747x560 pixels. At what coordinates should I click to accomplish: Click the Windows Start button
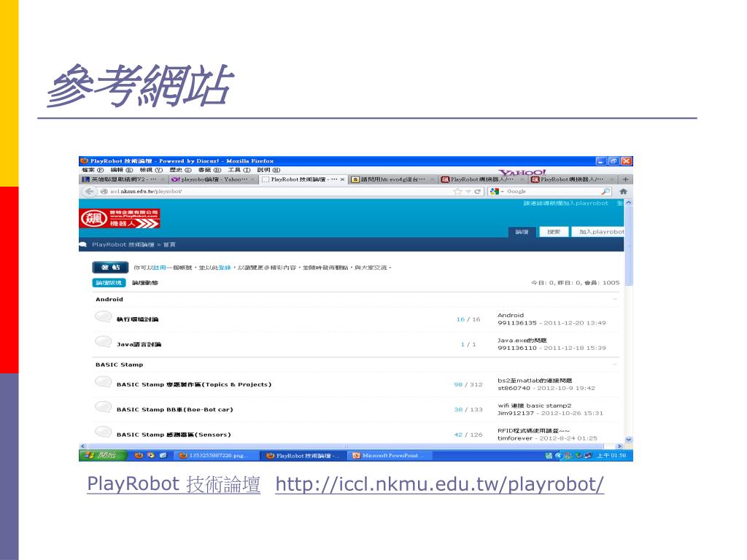tap(103, 455)
